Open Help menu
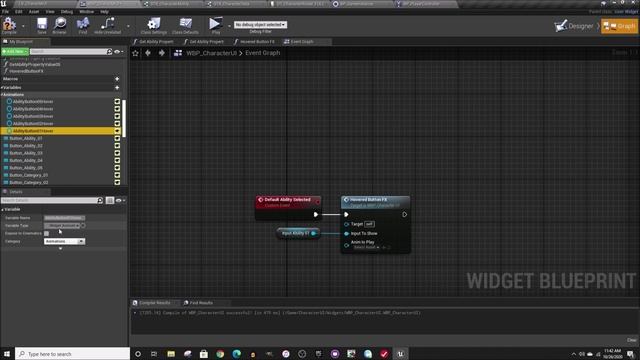 104,12
